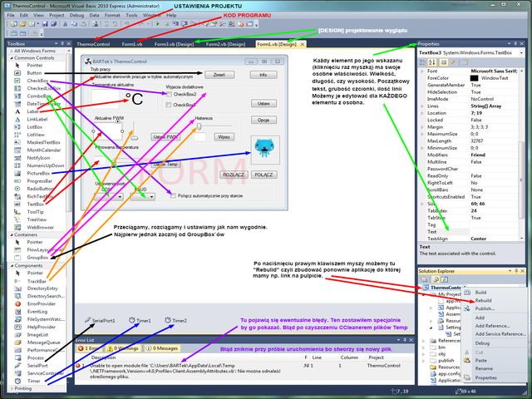Select the WebBrowser control in the Toolbox
532x399 pixels.
[x=40, y=227]
